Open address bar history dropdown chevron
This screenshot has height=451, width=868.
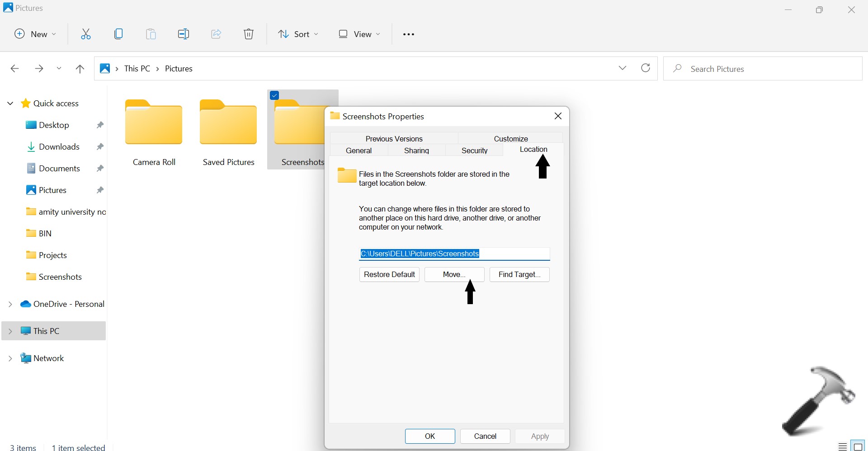(623, 68)
